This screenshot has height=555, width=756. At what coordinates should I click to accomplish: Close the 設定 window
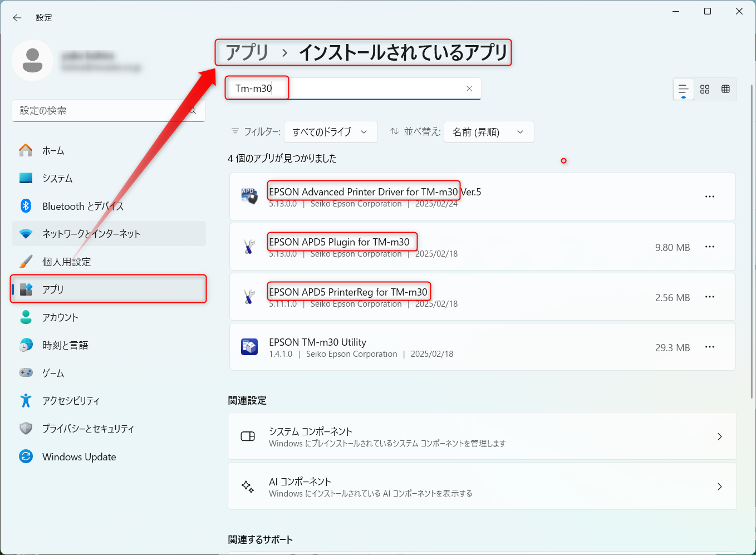(x=739, y=11)
